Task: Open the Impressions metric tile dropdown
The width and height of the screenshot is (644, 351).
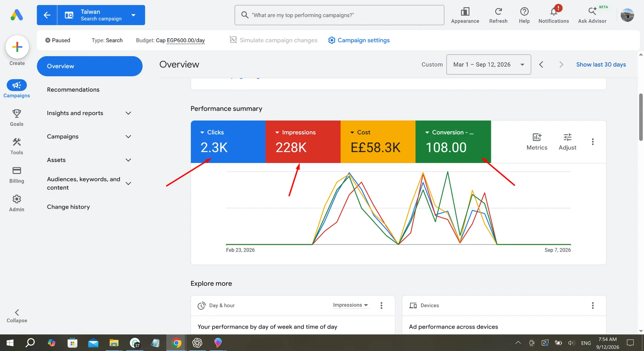Action: click(x=303, y=142)
